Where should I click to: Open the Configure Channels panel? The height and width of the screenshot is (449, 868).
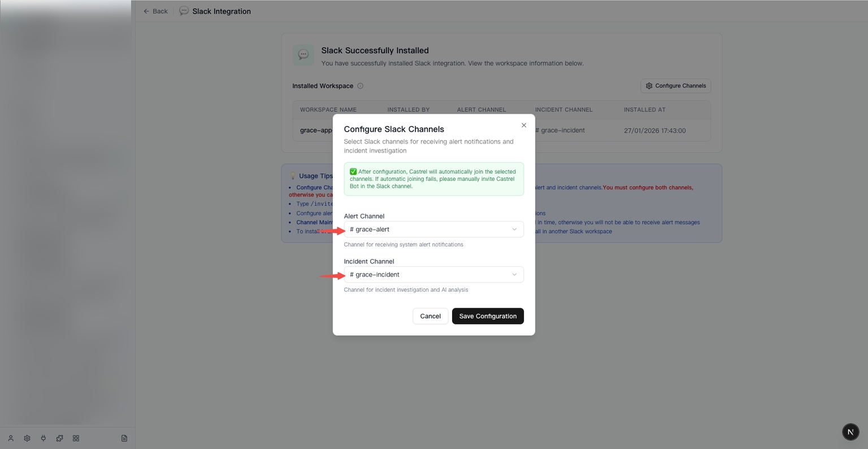tap(675, 85)
